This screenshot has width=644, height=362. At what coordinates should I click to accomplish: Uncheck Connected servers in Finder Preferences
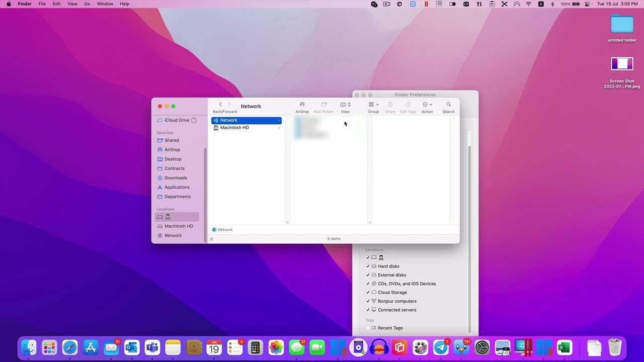coord(368,310)
